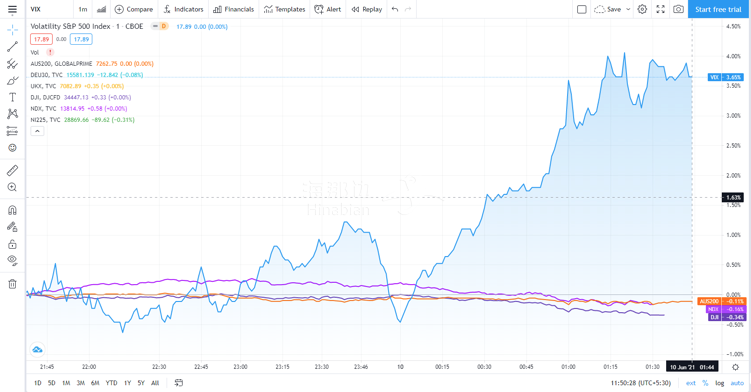Select the YTD time range
This screenshot has height=392, width=751.
[111, 383]
